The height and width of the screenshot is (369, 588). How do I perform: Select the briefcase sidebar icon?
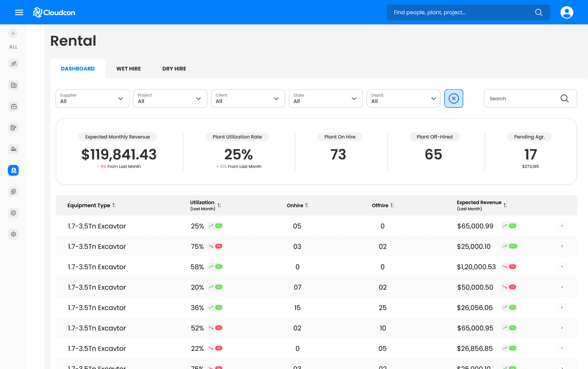click(x=13, y=107)
